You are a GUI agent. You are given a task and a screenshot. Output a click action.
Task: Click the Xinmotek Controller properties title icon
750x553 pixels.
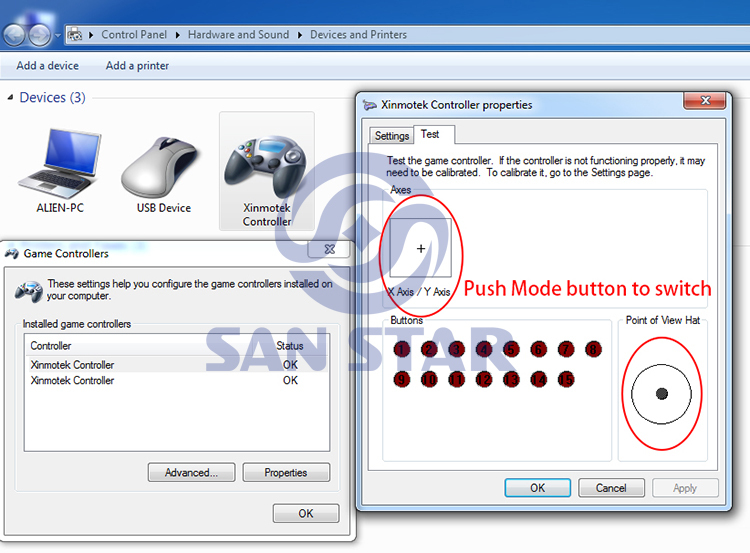(x=369, y=105)
